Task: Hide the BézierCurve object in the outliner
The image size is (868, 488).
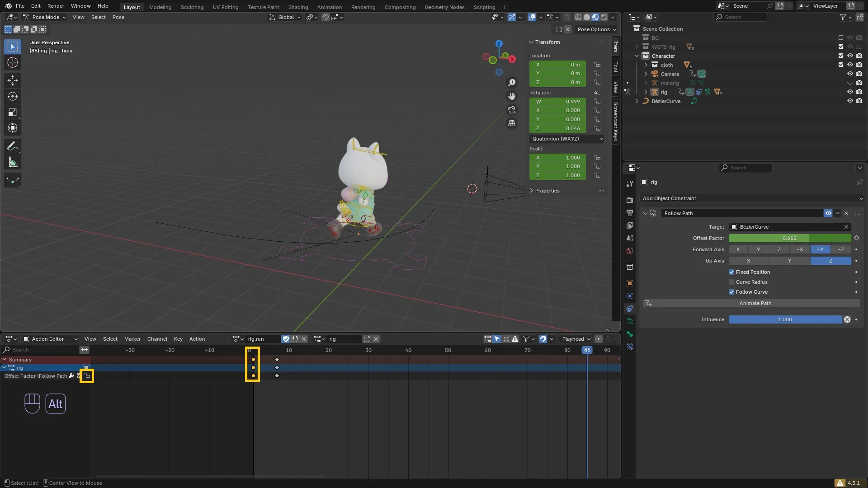Action: [x=850, y=101]
